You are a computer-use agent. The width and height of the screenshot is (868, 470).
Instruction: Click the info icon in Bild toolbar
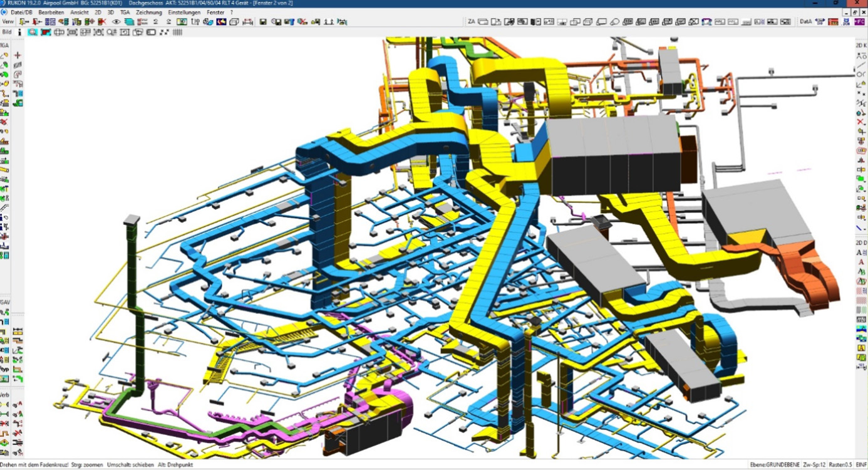point(19,32)
